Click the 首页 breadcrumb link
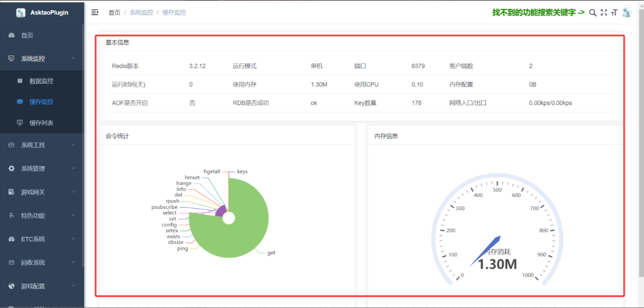This screenshot has width=644, height=308. click(x=114, y=13)
